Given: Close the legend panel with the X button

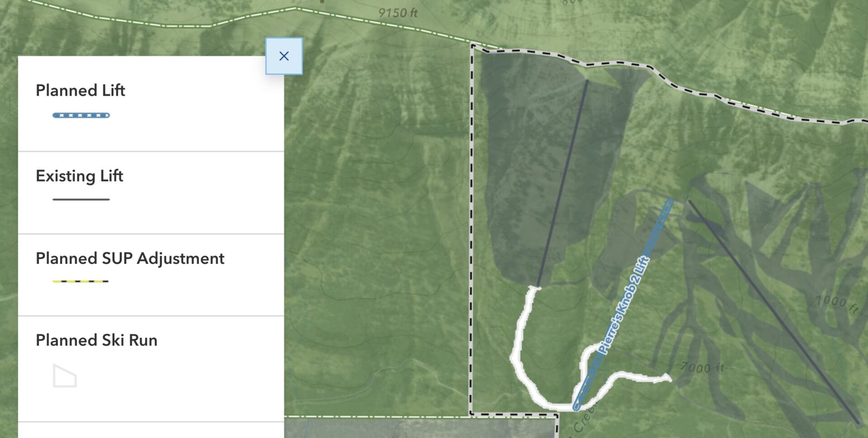Looking at the screenshot, I should pos(284,56).
